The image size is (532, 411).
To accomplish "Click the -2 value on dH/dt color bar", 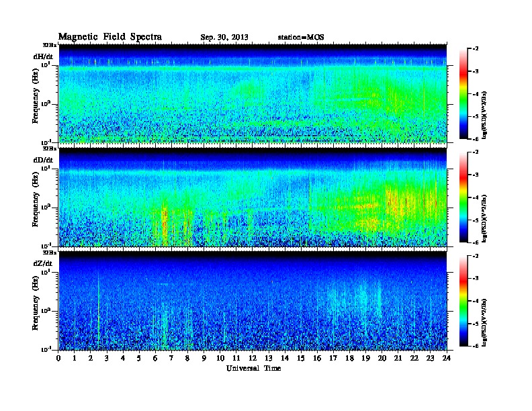I will coord(476,49).
